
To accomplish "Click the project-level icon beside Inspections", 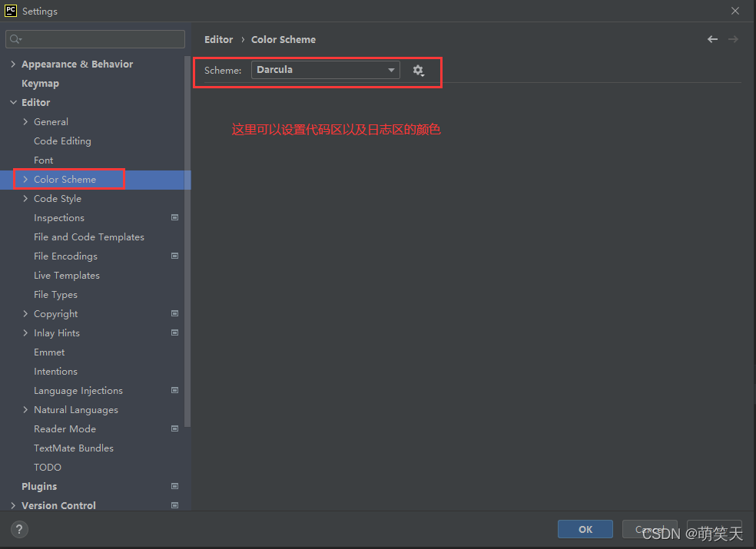I will [x=174, y=218].
